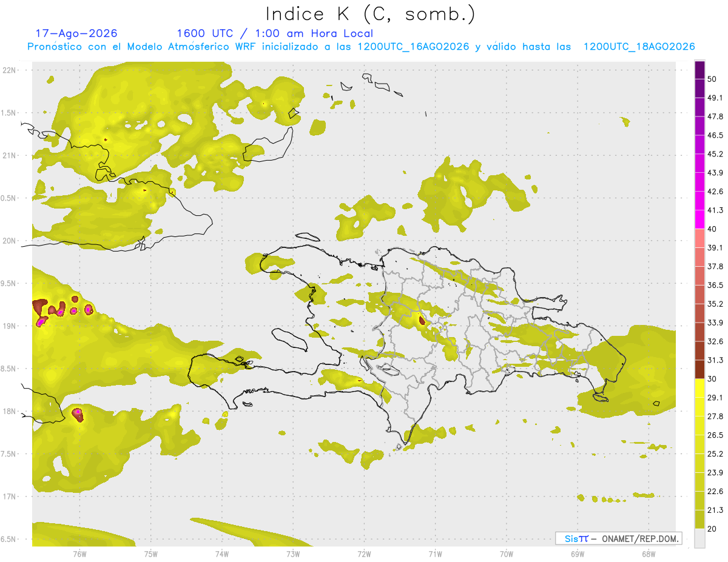The image size is (728, 562).
Task: Click the legend value '47.8'
Action: coord(715,116)
